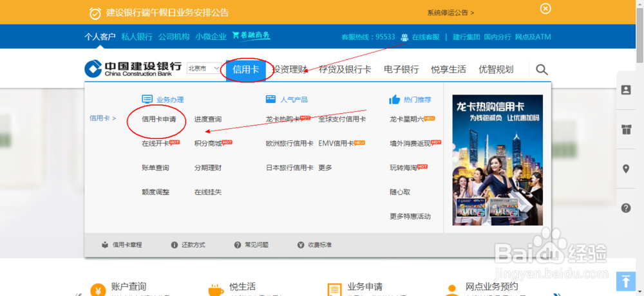This screenshot has width=644, height=296.
Task: Select the 信用卡 navigation tab
Action: tap(245, 69)
